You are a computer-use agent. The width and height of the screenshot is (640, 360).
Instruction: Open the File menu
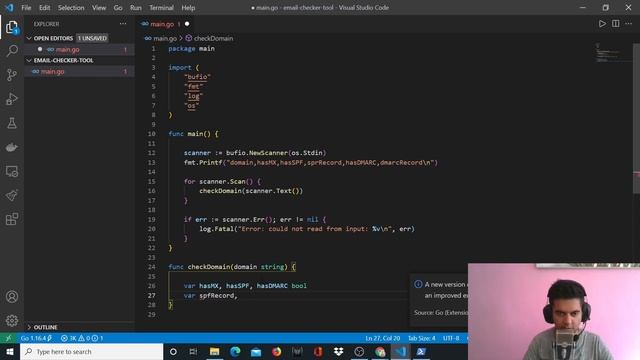pos(26,7)
